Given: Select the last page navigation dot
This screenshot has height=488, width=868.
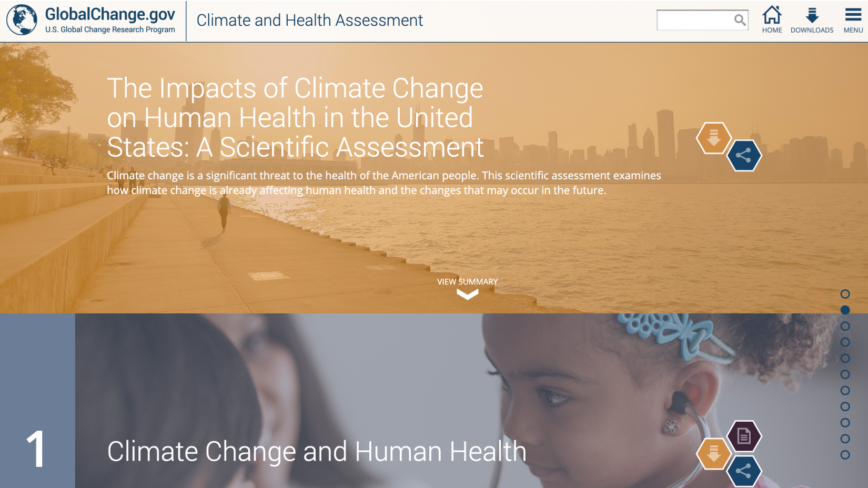Looking at the screenshot, I should click(845, 455).
